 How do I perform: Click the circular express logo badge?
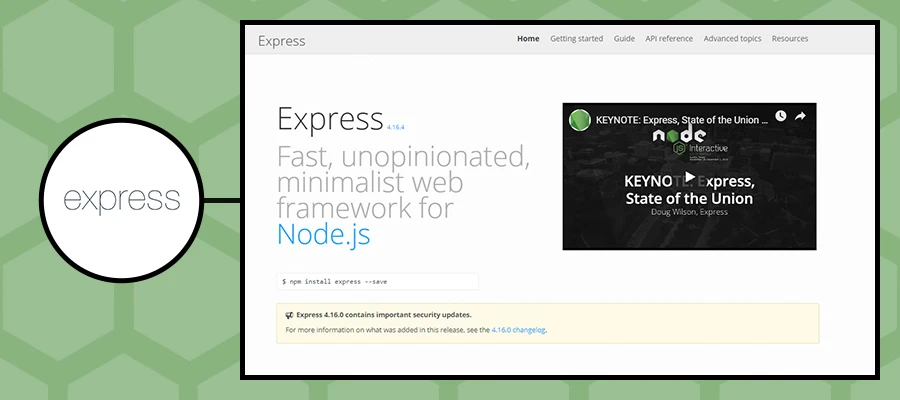point(122,199)
